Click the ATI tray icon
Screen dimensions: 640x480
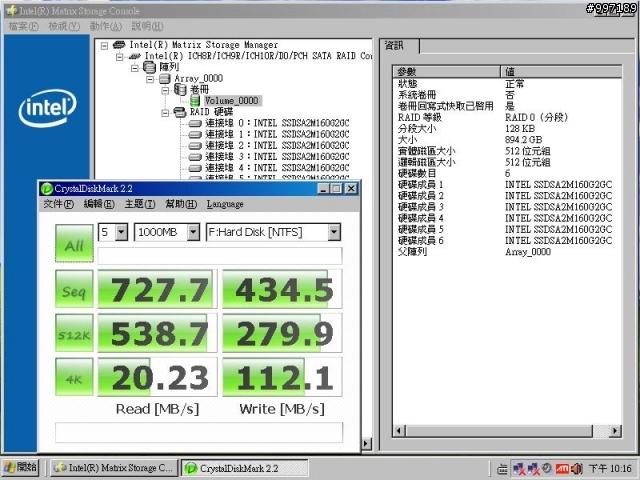tap(562, 469)
